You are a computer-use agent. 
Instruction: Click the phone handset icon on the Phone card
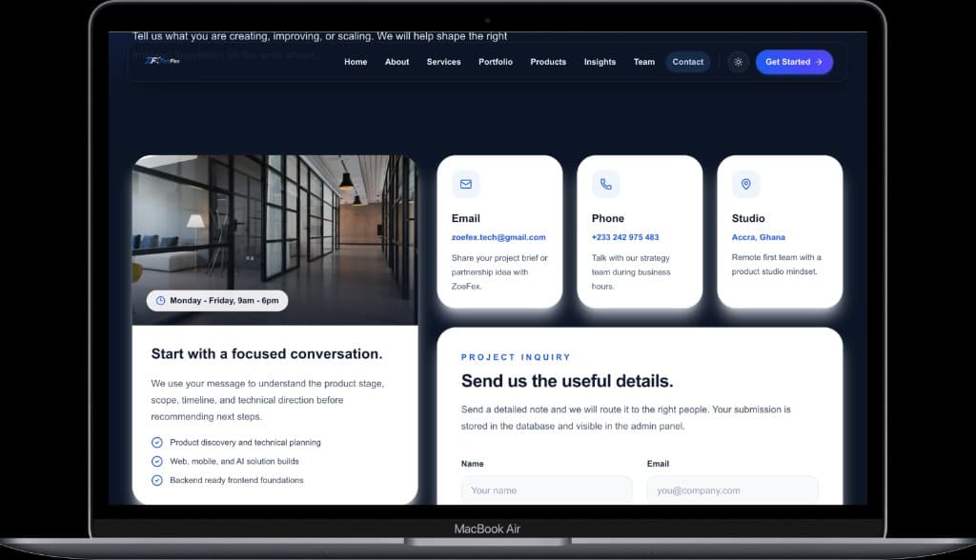[x=605, y=184]
